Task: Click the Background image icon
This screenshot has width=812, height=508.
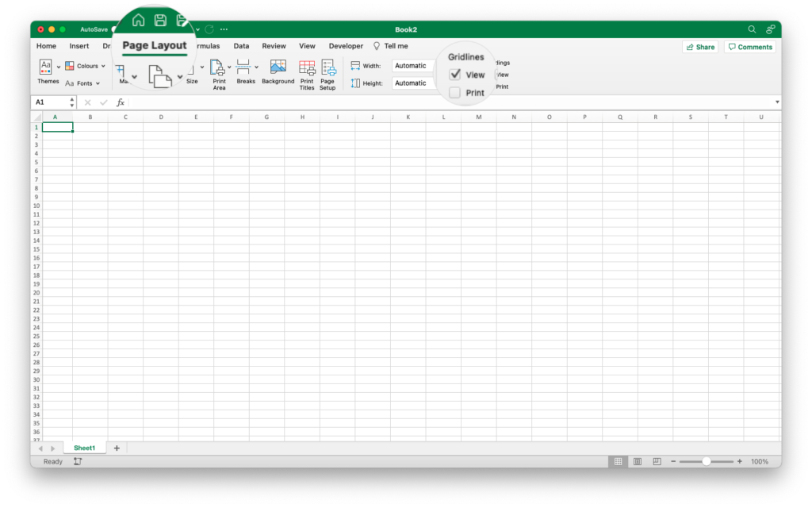Action: pyautogui.click(x=278, y=67)
